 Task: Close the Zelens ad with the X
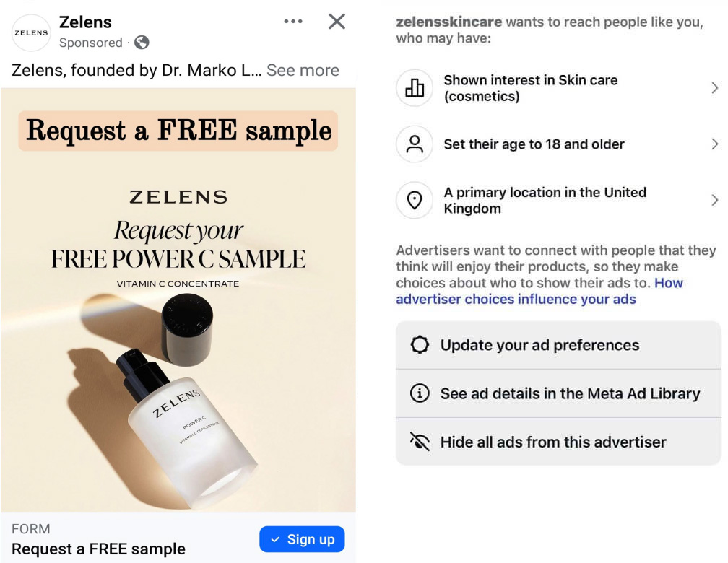tap(337, 22)
